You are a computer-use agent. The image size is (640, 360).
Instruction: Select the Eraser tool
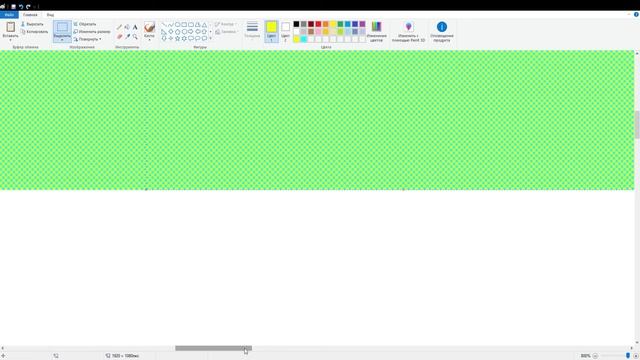click(x=119, y=37)
